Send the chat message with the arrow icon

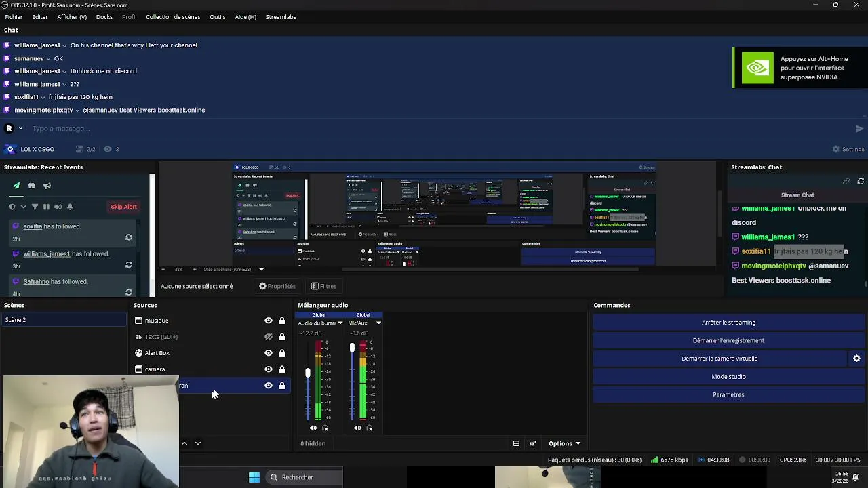click(859, 129)
